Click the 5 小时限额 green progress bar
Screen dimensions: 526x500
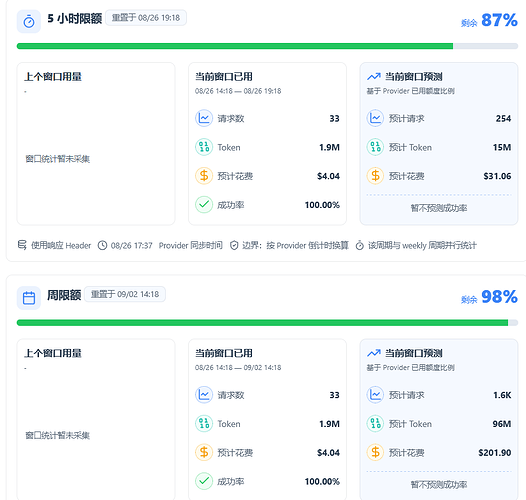coord(267,46)
